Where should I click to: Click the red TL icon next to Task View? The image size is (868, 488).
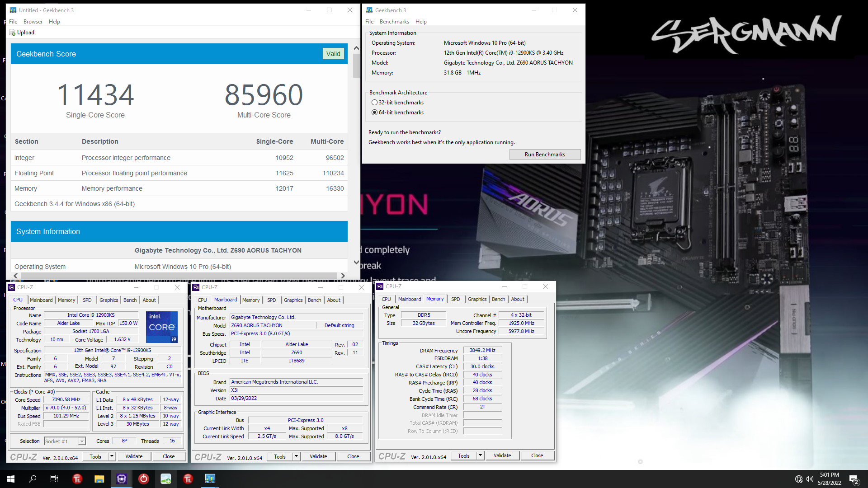click(x=77, y=479)
